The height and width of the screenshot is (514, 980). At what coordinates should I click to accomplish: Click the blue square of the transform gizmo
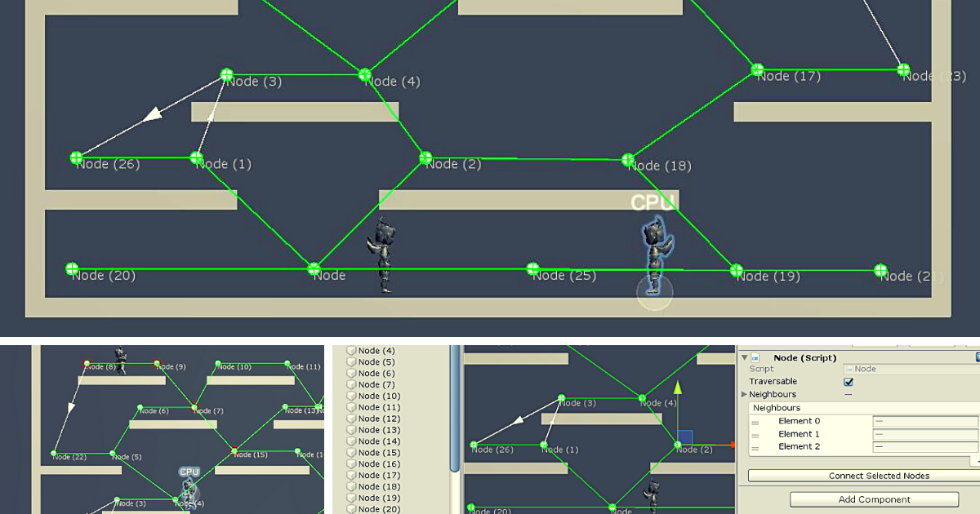click(x=684, y=436)
